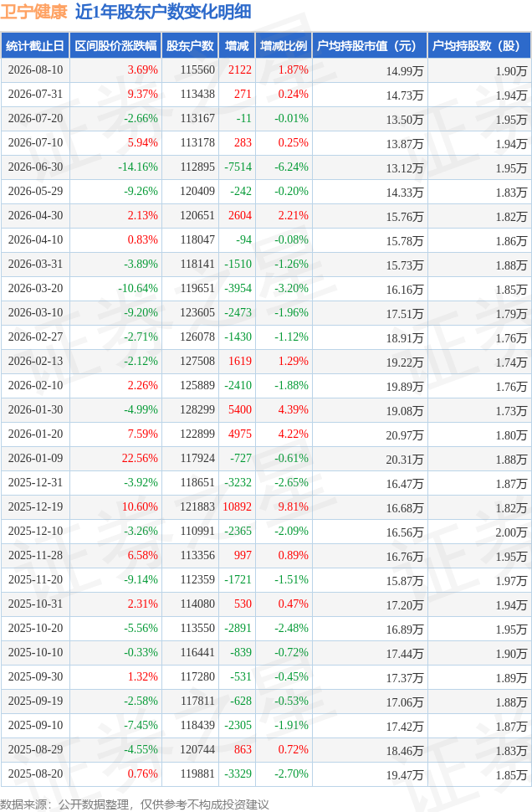This screenshot has width=532, height=812.
Task: Click the 户均持股市值（元） column header
Action: (370, 46)
